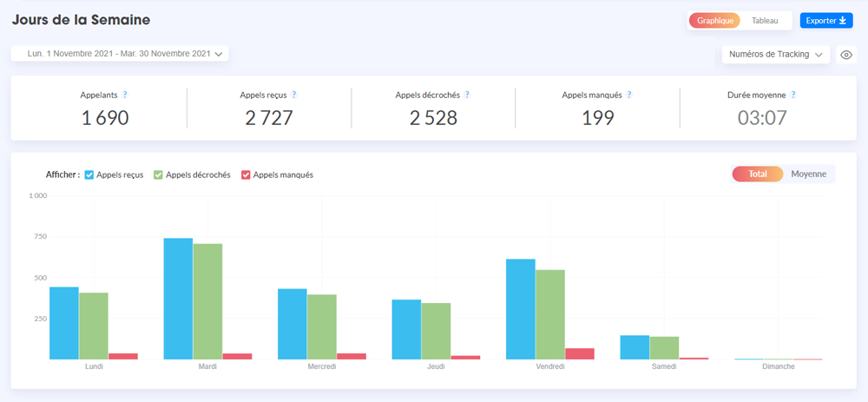The image size is (868, 402).
Task: Switch chart to Moyenne mode
Action: [808, 174]
